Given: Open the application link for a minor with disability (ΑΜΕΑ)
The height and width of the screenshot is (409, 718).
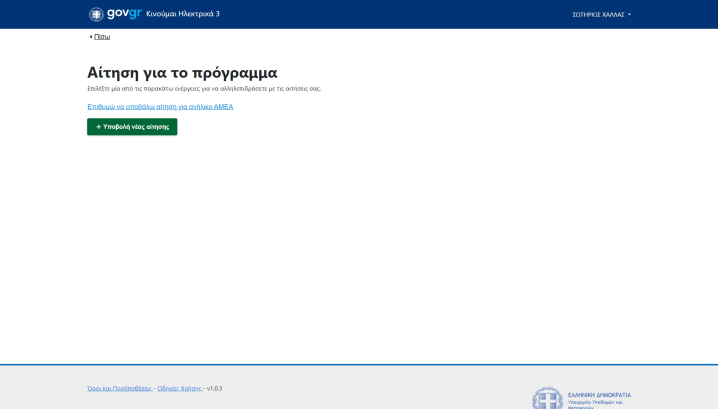Looking at the screenshot, I should 160,107.
